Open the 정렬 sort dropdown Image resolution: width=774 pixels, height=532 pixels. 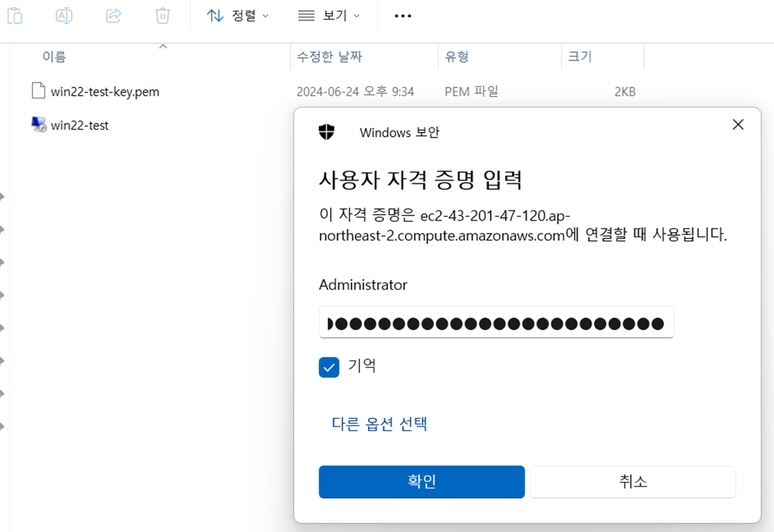click(x=237, y=16)
